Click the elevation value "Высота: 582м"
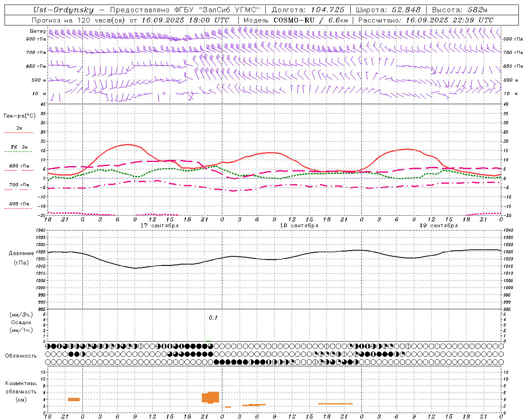 459,10
